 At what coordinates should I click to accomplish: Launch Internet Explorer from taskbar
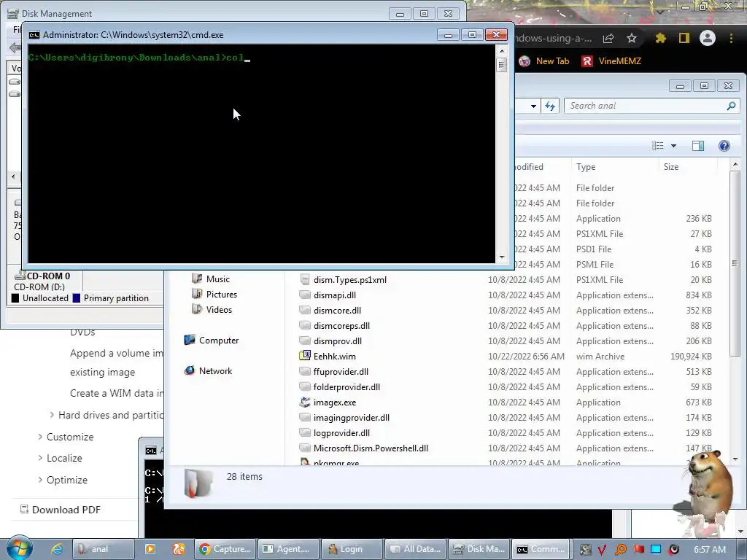click(x=57, y=549)
